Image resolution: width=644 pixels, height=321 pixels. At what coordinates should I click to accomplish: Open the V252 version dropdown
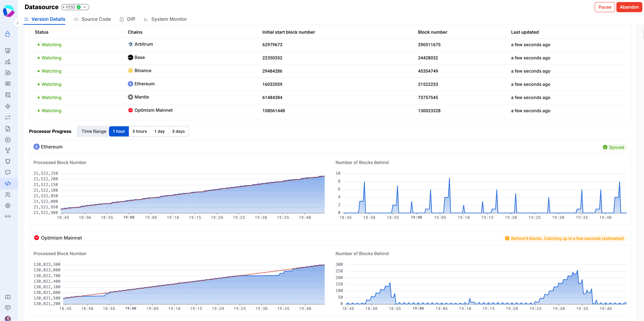click(x=75, y=7)
